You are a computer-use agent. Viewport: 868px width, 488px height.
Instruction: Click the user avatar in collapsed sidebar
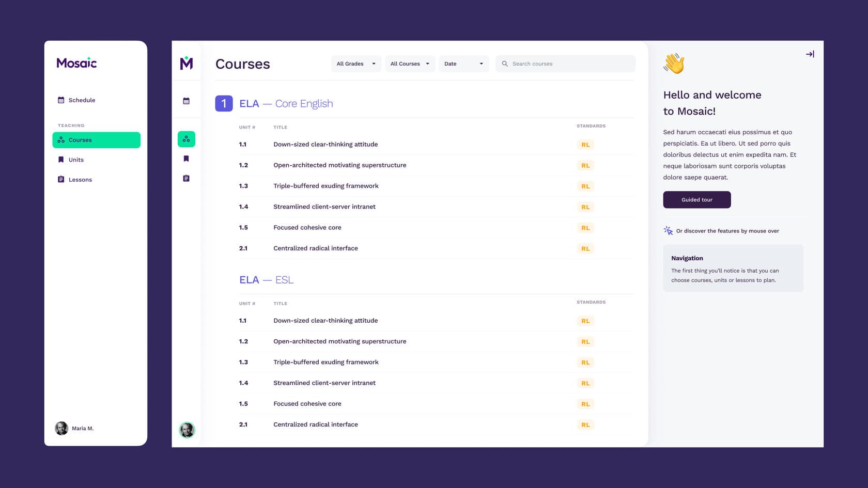187,430
